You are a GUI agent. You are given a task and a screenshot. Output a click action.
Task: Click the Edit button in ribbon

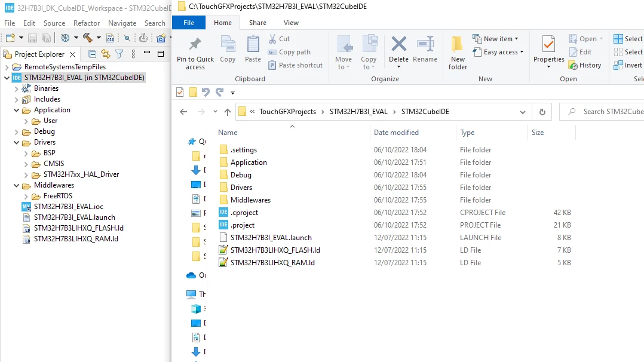pyautogui.click(x=580, y=52)
